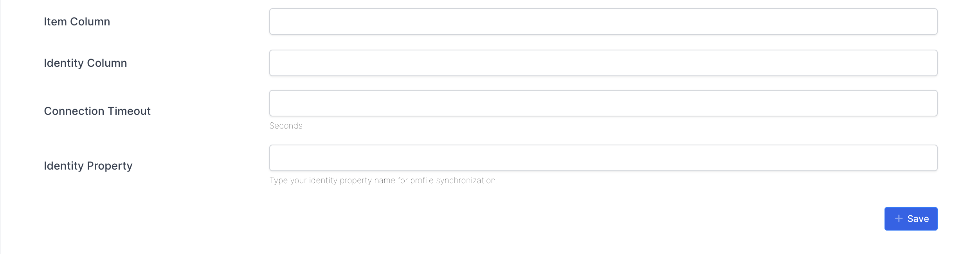Click the Identity Column label text
Viewport: 980px width, 254px height.
pos(85,63)
